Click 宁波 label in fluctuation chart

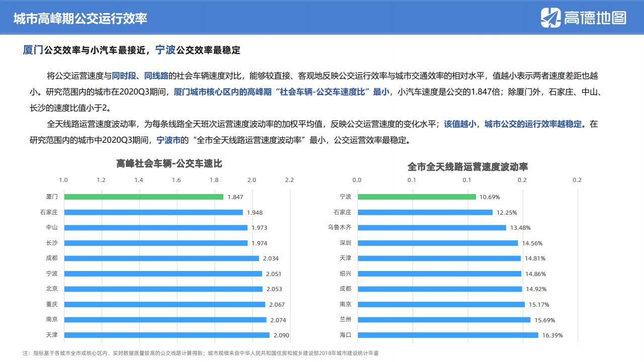coord(346,197)
